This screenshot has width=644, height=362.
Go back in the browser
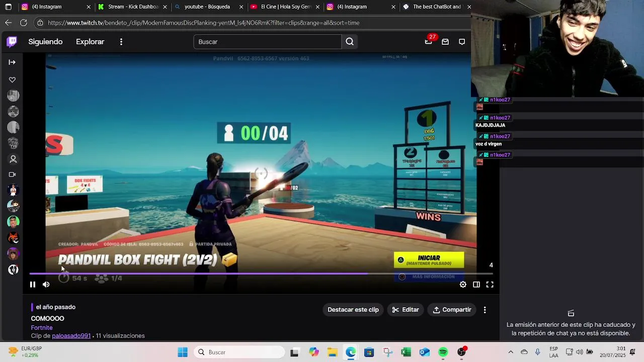coord(8,23)
